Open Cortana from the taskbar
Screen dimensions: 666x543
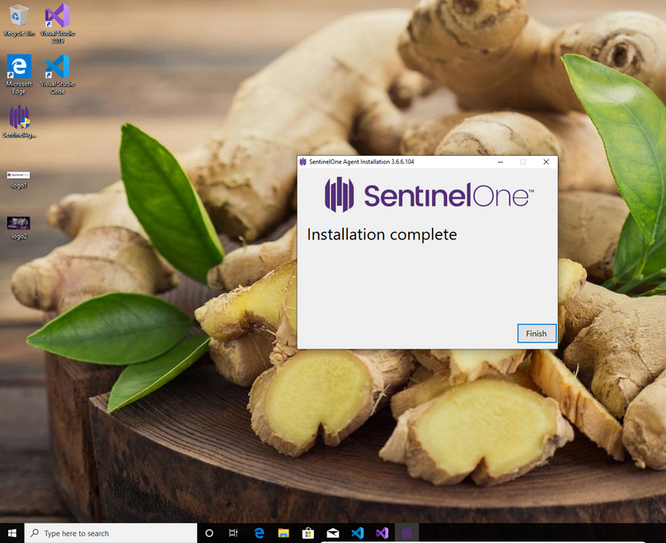209,533
